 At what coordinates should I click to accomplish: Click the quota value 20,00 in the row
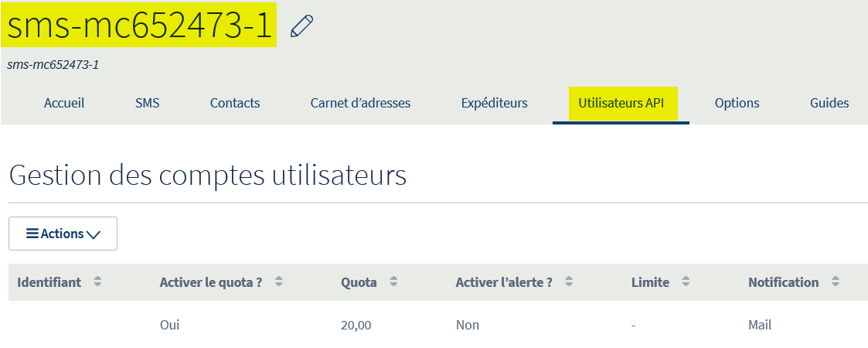click(x=356, y=326)
